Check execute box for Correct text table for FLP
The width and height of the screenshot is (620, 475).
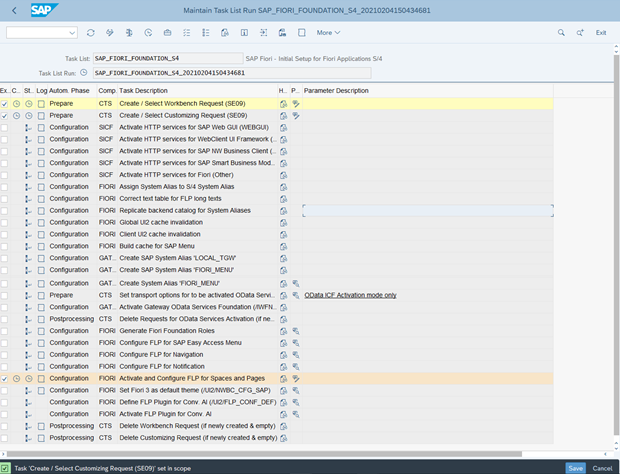(x=4, y=199)
